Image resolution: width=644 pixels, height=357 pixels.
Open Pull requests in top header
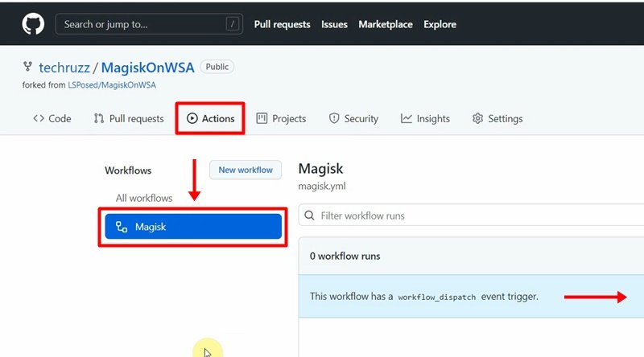click(x=282, y=24)
